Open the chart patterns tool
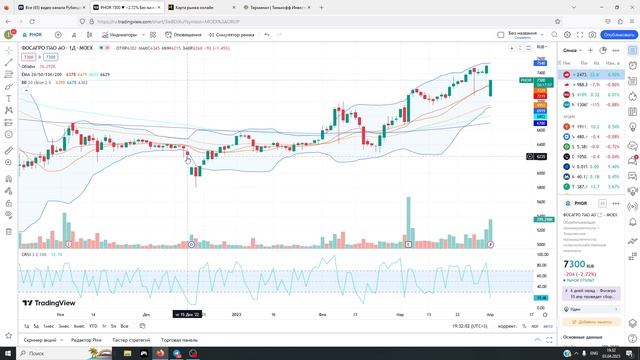Image resolution: width=640 pixels, height=360 pixels. 9,111
